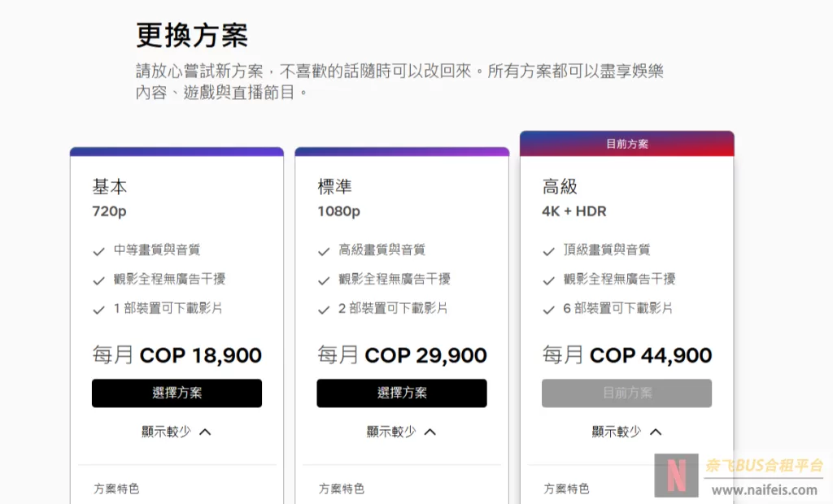Choose the 標準 plan with 選擇方案 button
The width and height of the screenshot is (833, 504).
pos(402,393)
